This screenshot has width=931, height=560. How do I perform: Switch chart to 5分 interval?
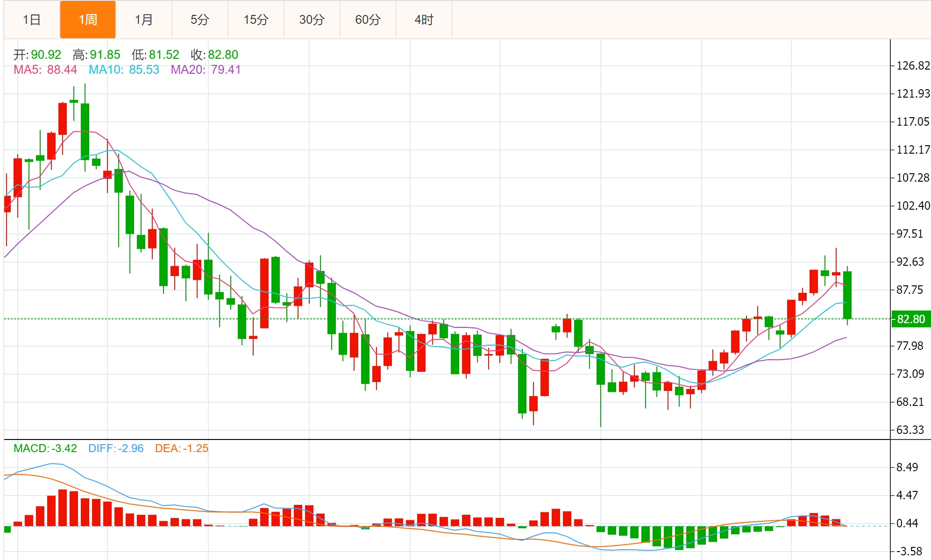pyautogui.click(x=200, y=20)
